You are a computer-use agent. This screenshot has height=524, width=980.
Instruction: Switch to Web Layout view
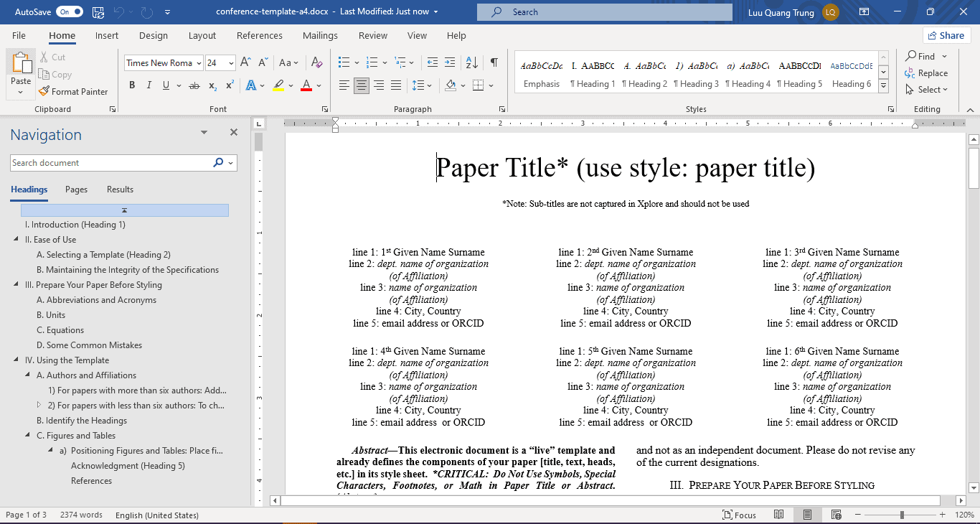(836, 515)
